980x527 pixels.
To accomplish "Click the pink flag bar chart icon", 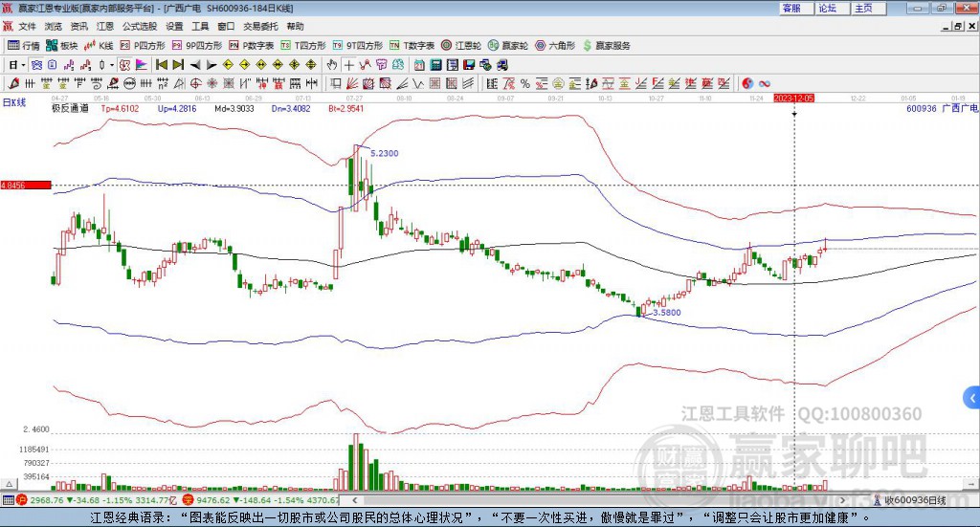I will (142, 65).
